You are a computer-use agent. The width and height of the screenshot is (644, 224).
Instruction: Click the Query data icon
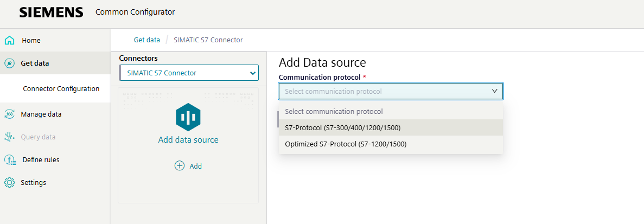[x=9, y=137]
